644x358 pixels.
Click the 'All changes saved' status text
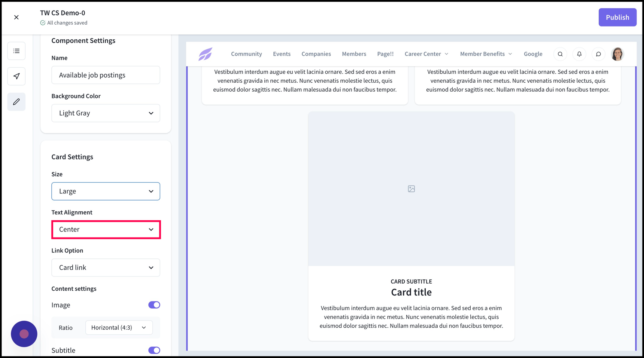67,23
